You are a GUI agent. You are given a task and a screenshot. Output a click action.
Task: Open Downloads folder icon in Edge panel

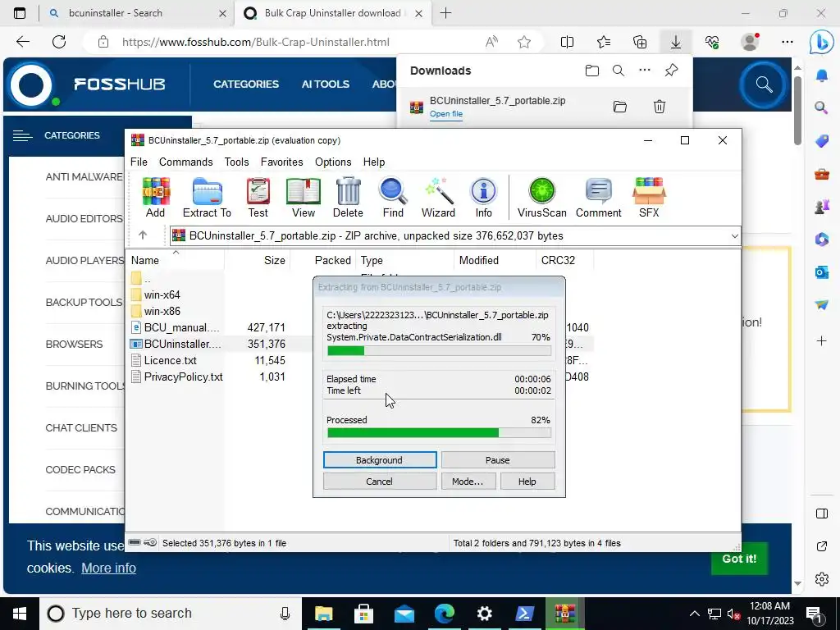592,71
